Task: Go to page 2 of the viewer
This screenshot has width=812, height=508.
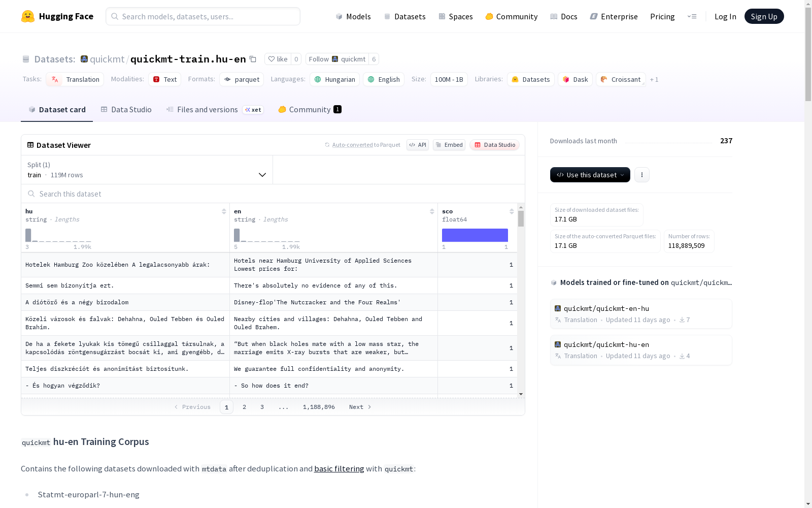Action: pyautogui.click(x=245, y=407)
